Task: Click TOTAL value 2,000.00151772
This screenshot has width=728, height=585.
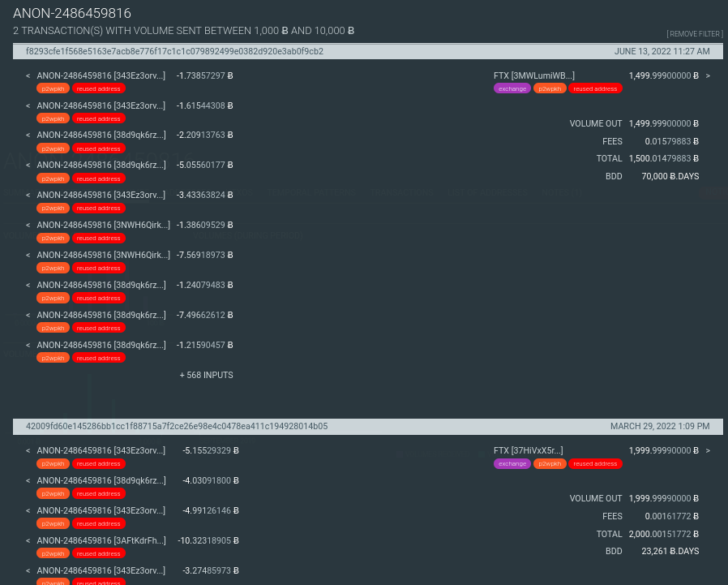Action: click(x=664, y=534)
